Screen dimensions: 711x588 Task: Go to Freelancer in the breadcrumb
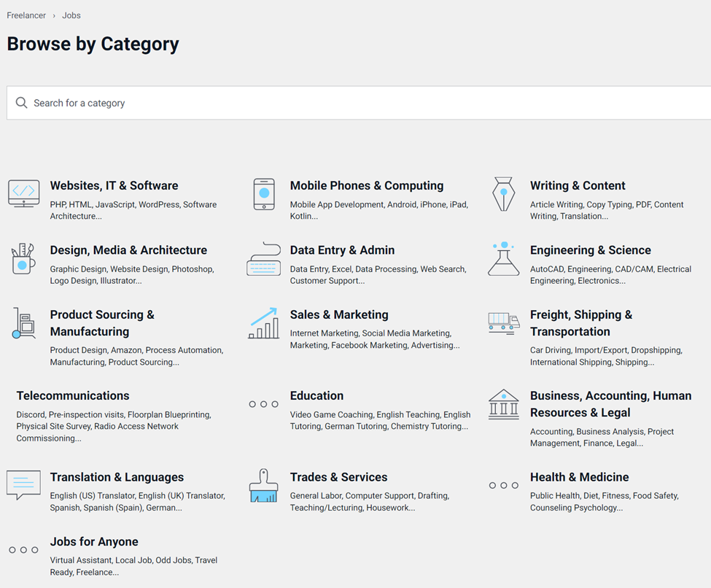coord(26,15)
